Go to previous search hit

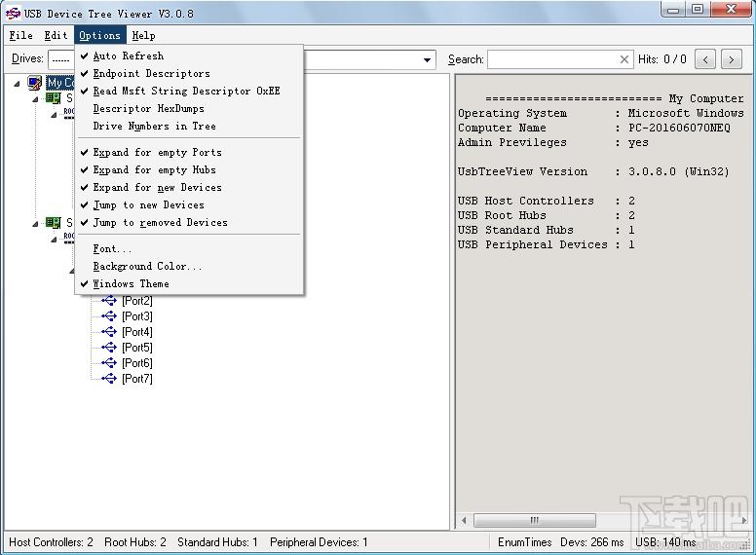click(705, 59)
